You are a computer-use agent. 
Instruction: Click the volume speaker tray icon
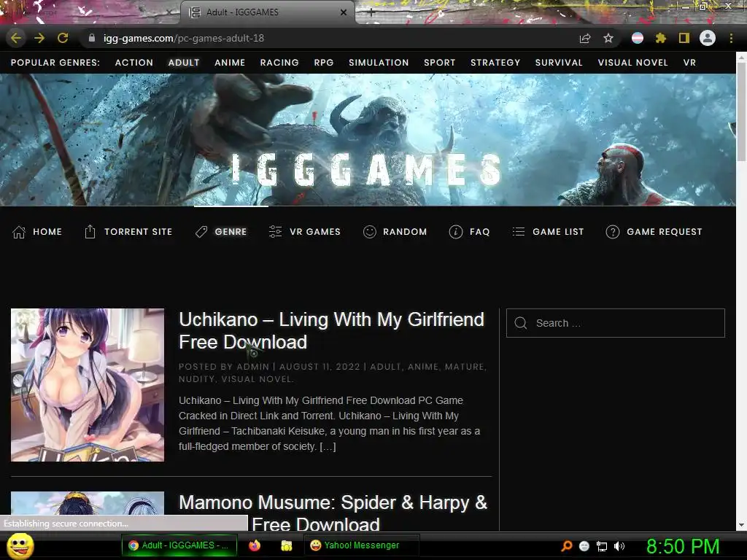tap(619, 546)
